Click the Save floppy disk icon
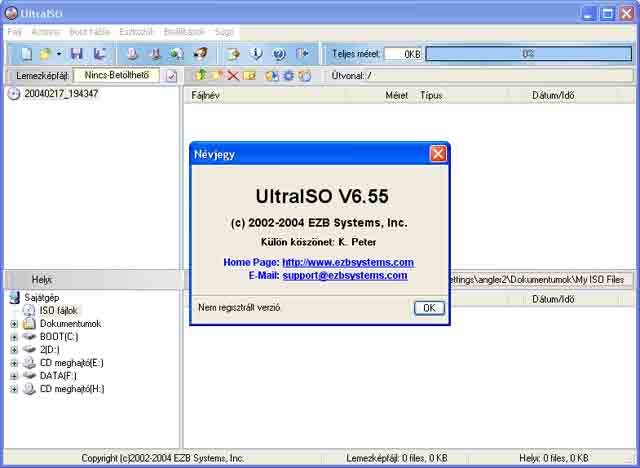 pos(77,54)
